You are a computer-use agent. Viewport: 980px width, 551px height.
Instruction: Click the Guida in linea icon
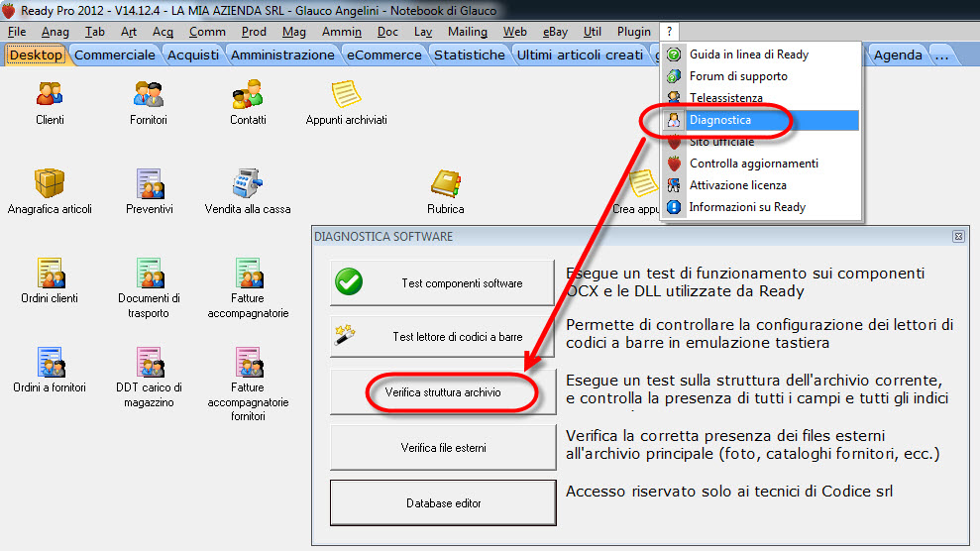tap(674, 55)
